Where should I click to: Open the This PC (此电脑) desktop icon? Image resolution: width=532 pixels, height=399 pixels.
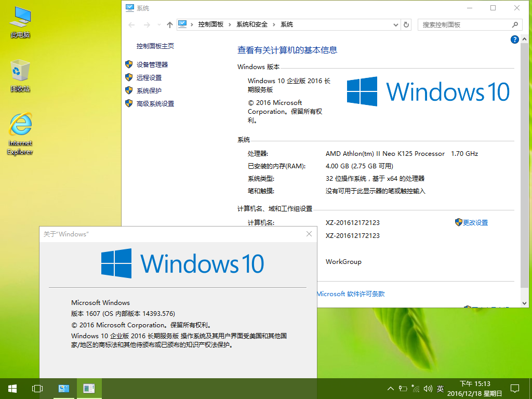(x=20, y=22)
